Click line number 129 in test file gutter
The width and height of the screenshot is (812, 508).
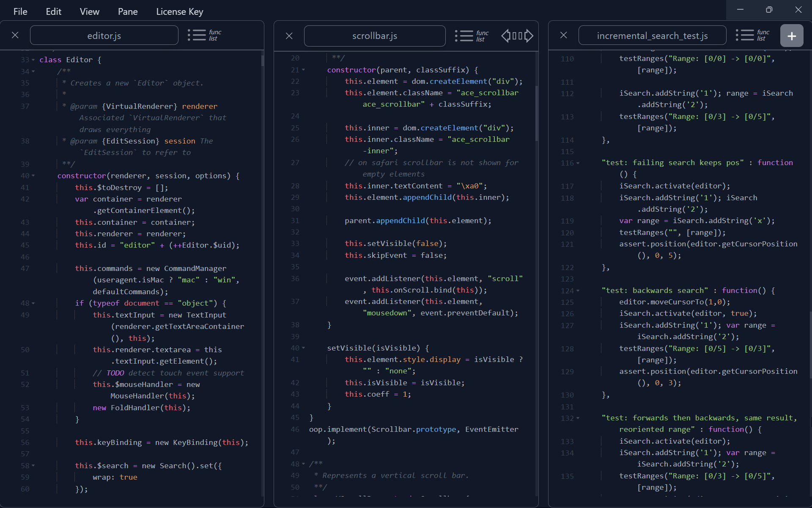tap(567, 372)
